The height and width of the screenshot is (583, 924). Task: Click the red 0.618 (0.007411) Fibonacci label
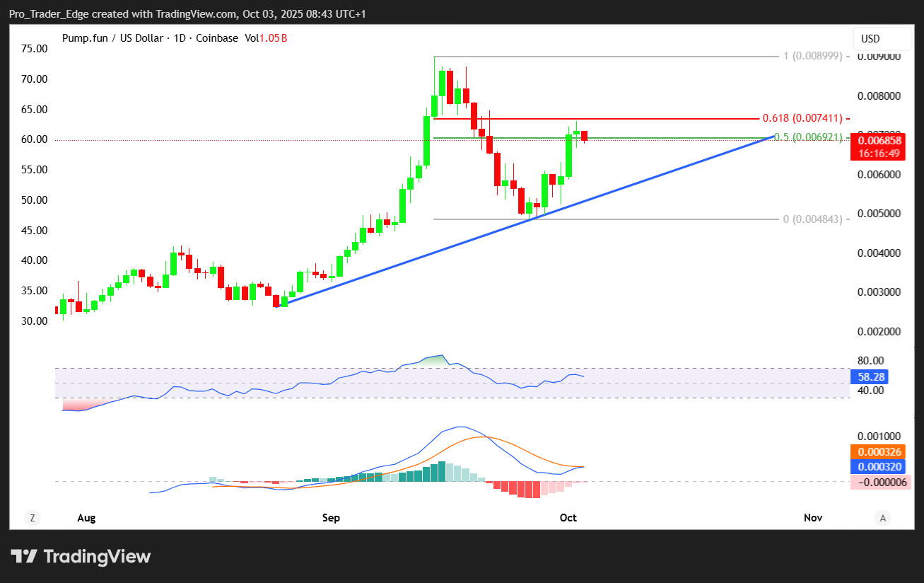(x=802, y=118)
